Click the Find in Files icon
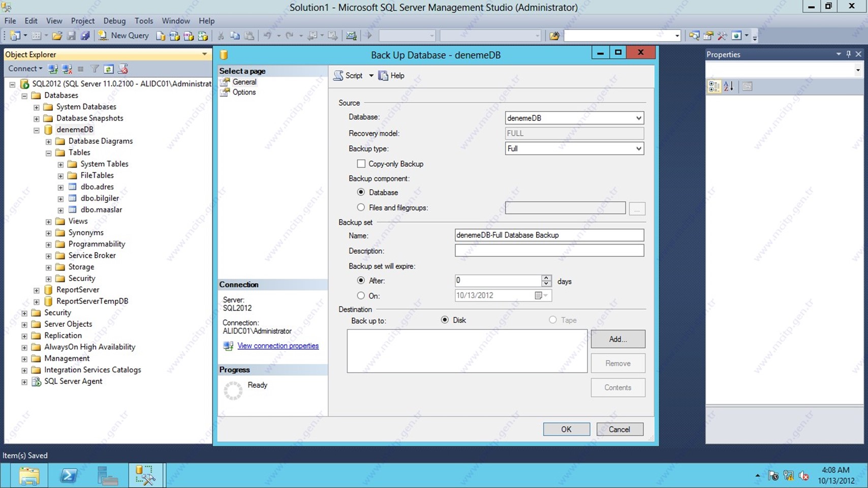This screenshot has height=488, width=868. (554, 36)
